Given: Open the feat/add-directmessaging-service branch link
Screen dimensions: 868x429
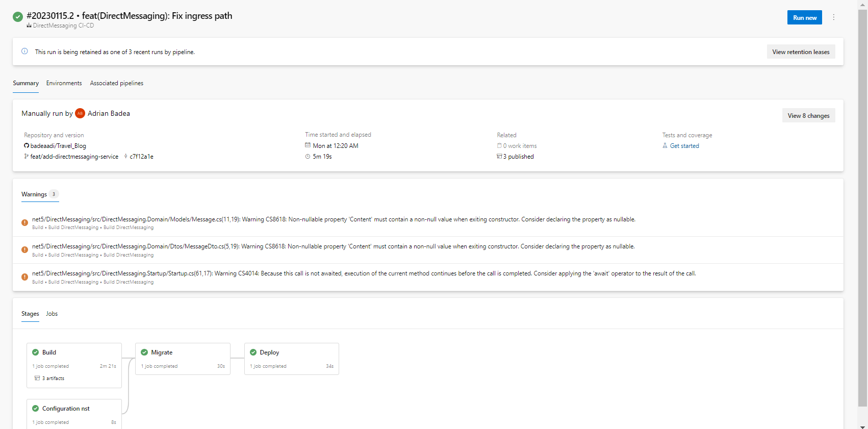Looking at the screenshot, I should [74, 157].
